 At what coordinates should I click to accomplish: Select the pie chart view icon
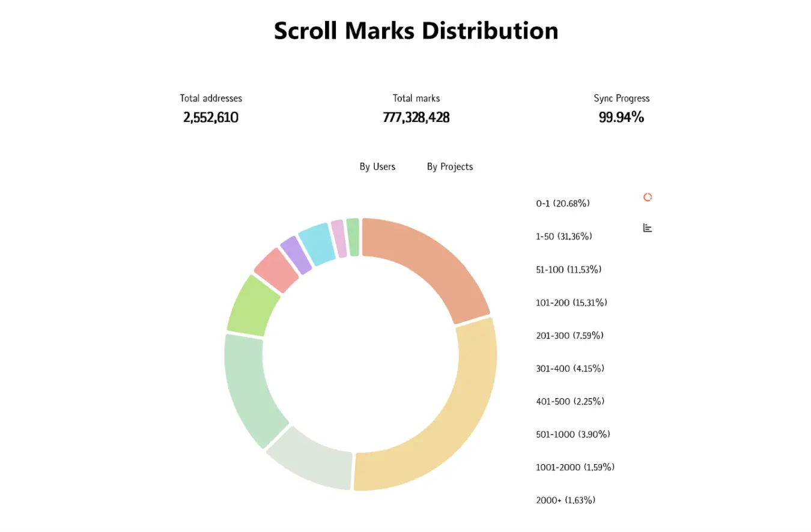point(647,196)
